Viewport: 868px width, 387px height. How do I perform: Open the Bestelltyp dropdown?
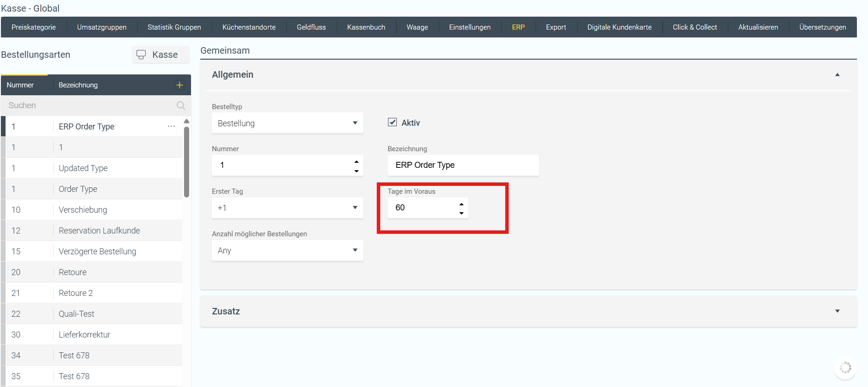288,123
